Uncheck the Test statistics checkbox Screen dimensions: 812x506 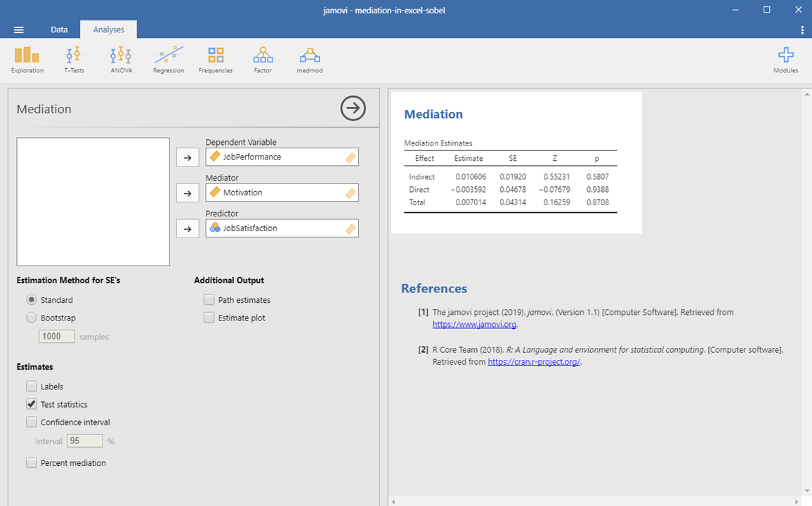click(x=32, y=404)
